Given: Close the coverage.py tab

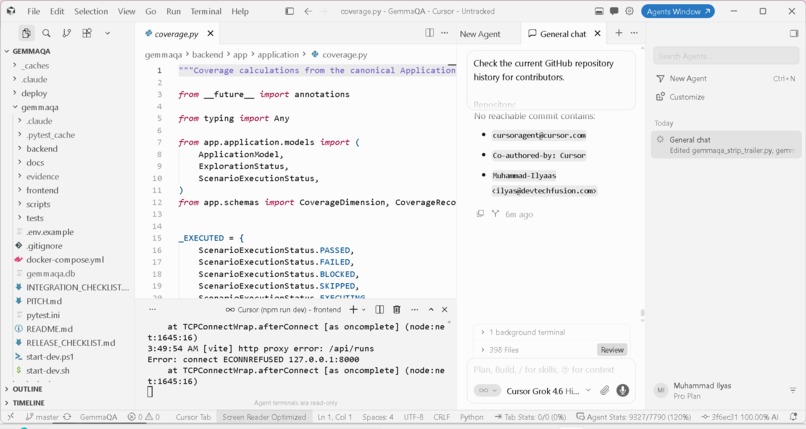Looking at the screenshot, I should (210, 33).
